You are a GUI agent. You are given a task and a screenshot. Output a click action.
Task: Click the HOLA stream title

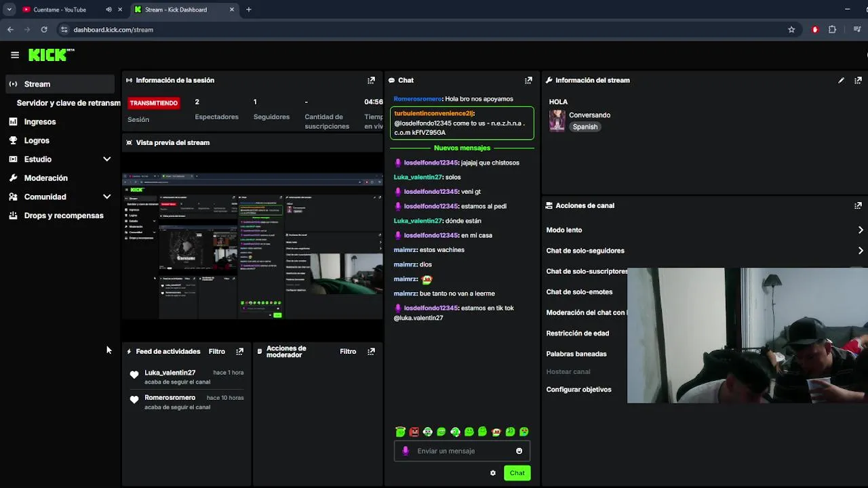coord(558,102)
